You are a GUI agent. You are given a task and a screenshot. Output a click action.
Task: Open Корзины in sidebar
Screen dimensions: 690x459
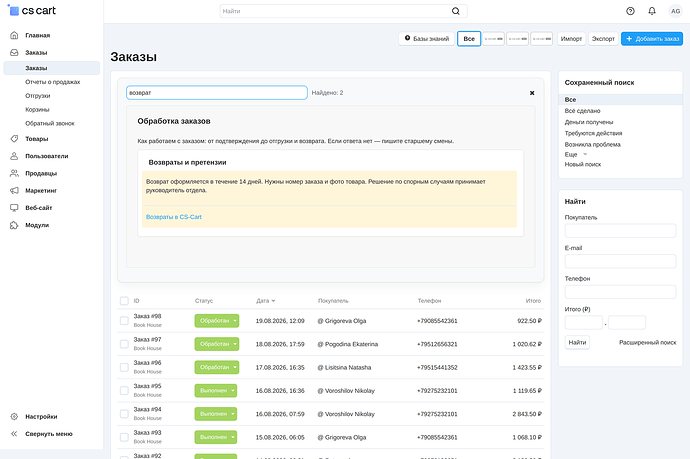tap(37, 109)
